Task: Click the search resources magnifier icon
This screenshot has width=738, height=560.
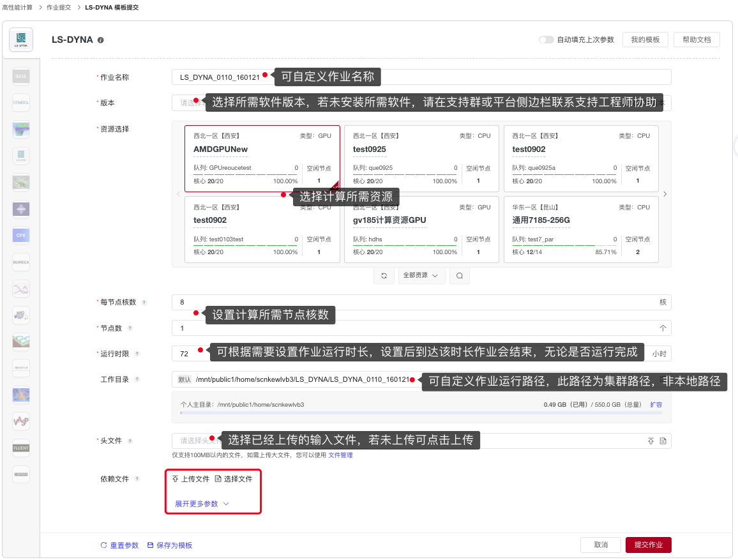Action: [x=459, y=276]
